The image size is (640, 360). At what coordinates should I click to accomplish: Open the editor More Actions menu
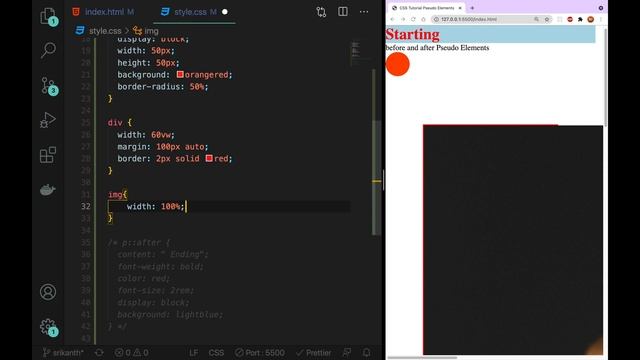point(364,12)
